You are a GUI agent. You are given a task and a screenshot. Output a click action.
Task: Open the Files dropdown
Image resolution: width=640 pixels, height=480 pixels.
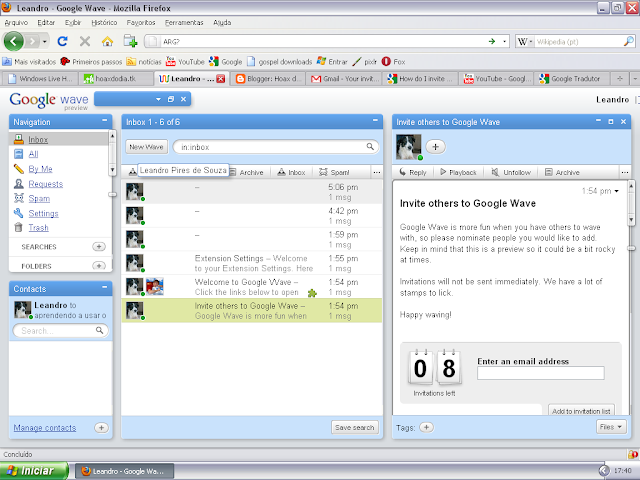pos(611,427)
